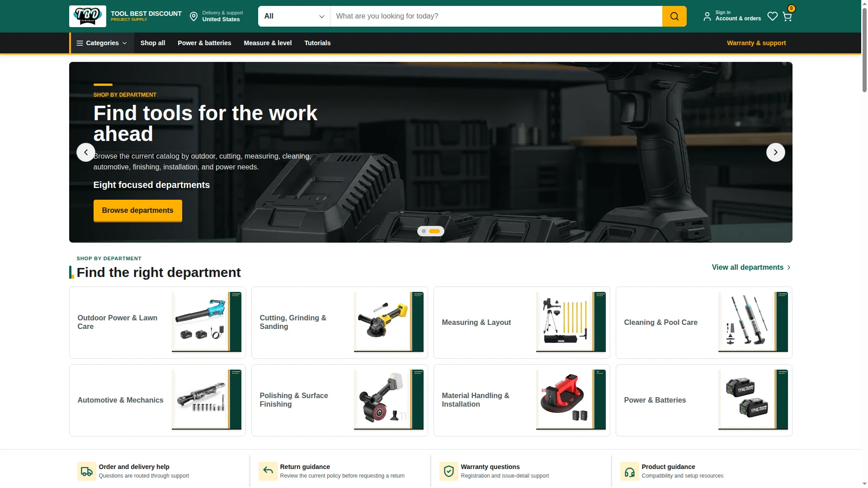
Task: Click the warranty shield icon
Action: [448, 471]
